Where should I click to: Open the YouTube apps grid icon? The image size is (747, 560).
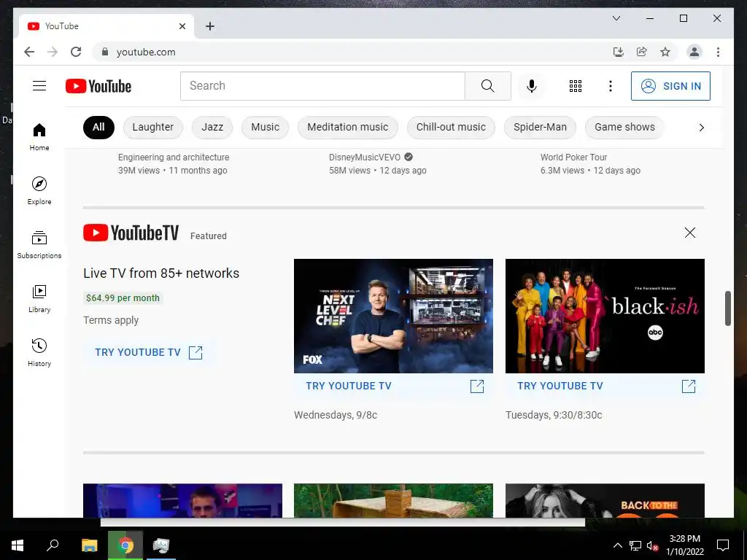tap(576, 86)
